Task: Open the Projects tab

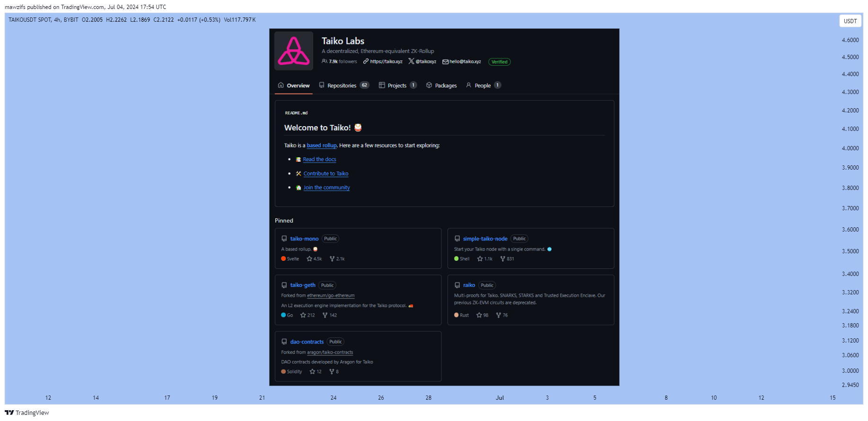Action: [x=397, y=86]
